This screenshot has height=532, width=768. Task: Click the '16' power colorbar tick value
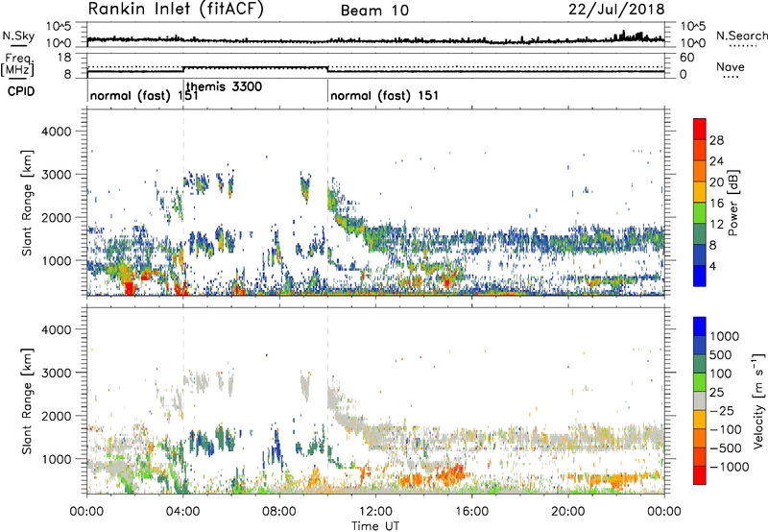pyautogui.click(x=716, y=204)
